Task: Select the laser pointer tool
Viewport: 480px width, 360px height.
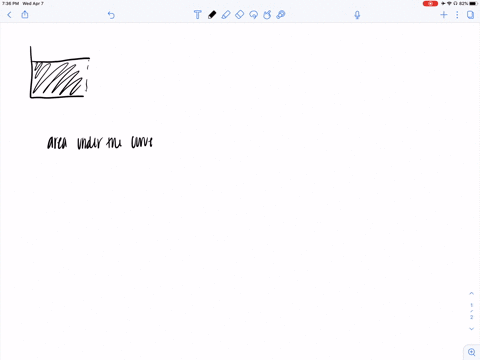Action: (x=281, y=15)
